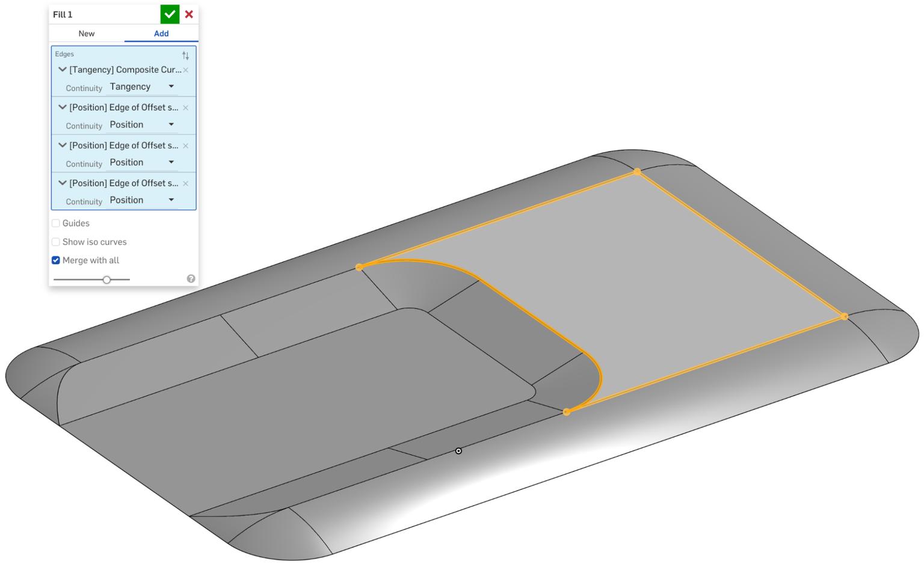This screenshot has height=570, width=924.
Task: Disable Merge with all
Action: coord(55,260)
